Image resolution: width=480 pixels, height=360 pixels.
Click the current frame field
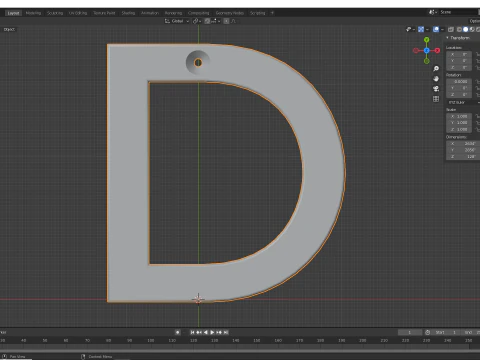410,332
